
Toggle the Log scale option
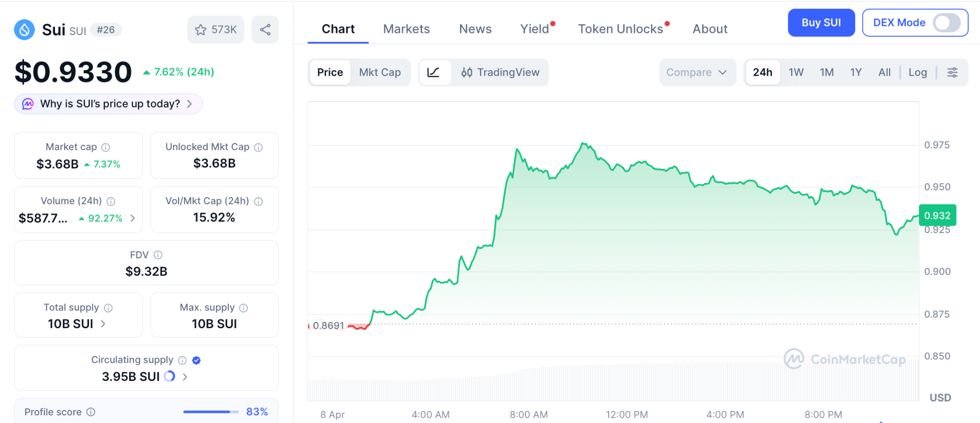(917, 72)
